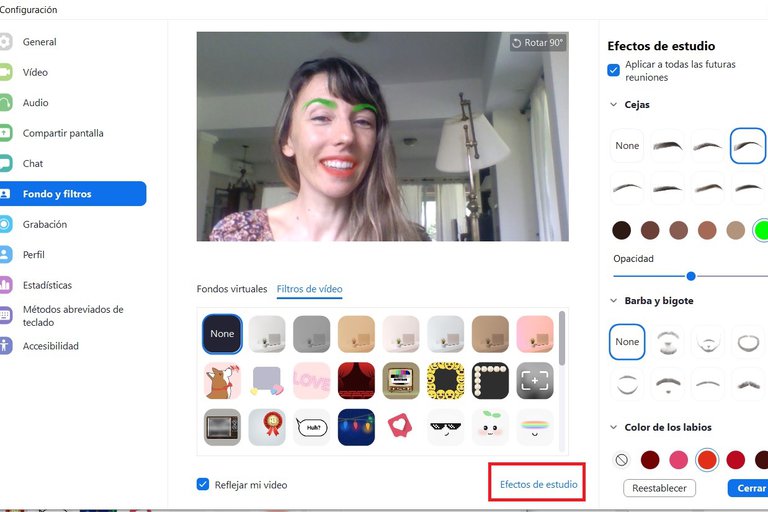Select the sunglasses video filter
768x512 pixels.
pos(445,427)
